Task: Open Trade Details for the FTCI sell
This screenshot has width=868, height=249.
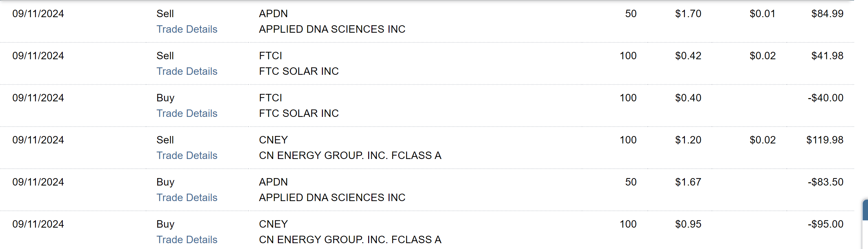Action: [187, 71]
